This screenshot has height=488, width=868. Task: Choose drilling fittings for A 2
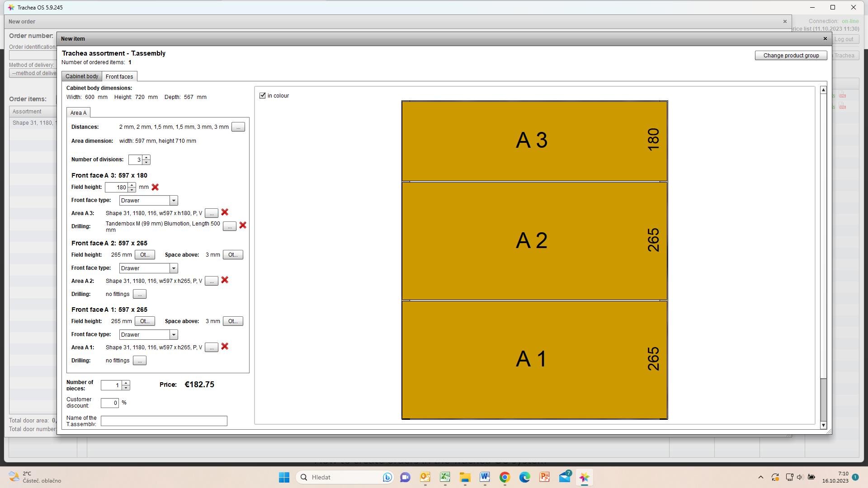tap(140, 294)
